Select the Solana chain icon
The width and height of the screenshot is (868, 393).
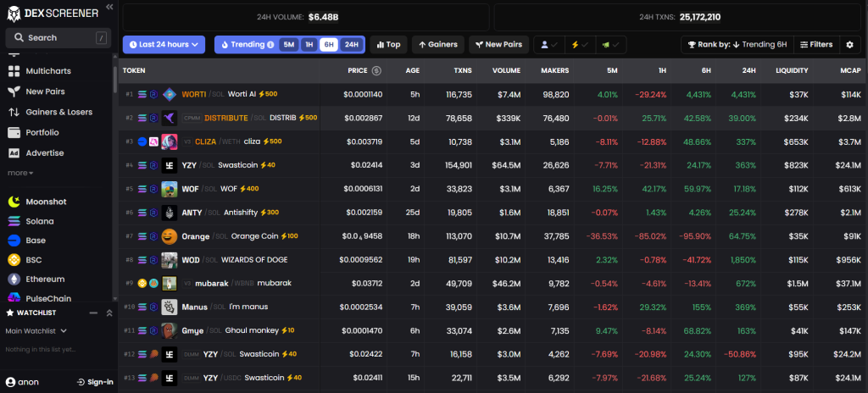point(14,221)
